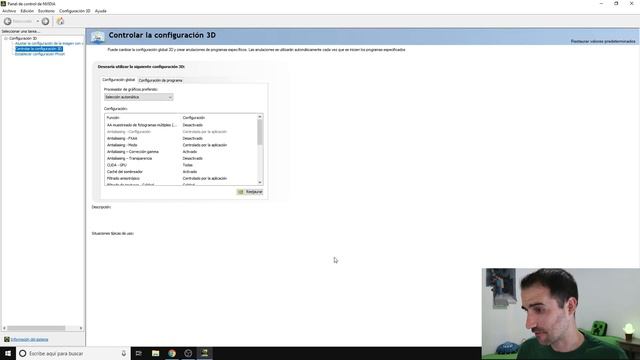
Task: Open the back-history dropdown arrow beside the Back button
Action: 38,21
